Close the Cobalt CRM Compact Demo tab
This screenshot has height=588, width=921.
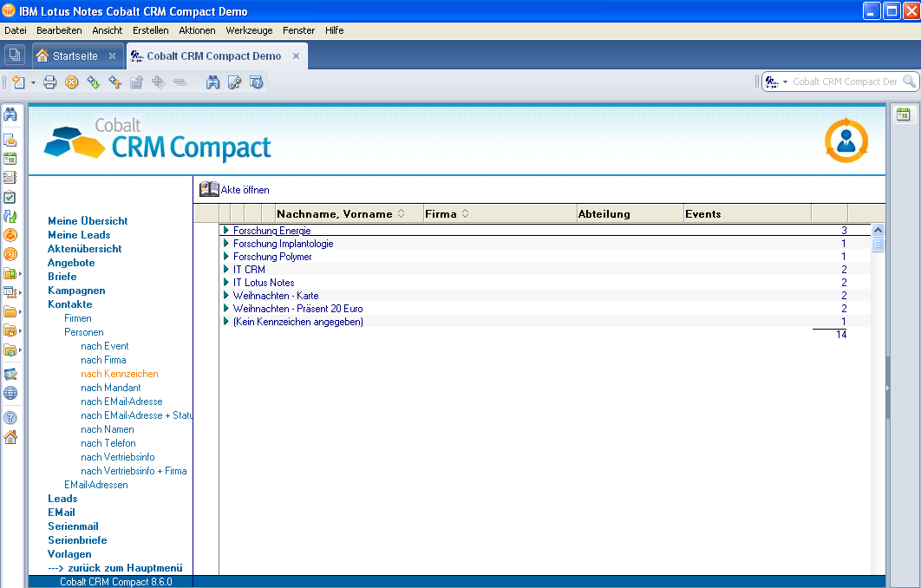pyautogui.click(x=296, y=56)
